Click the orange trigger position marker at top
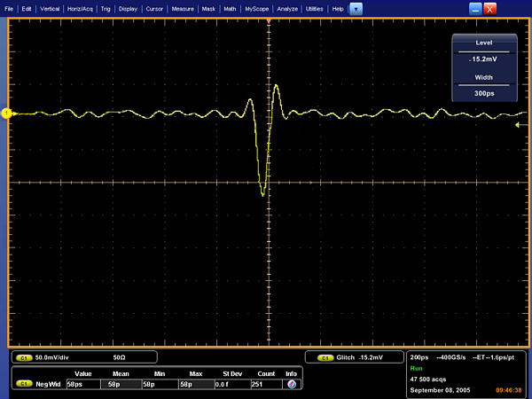This screenshot has width=532, height=399. pyautogui.click(x=269, y=20)
